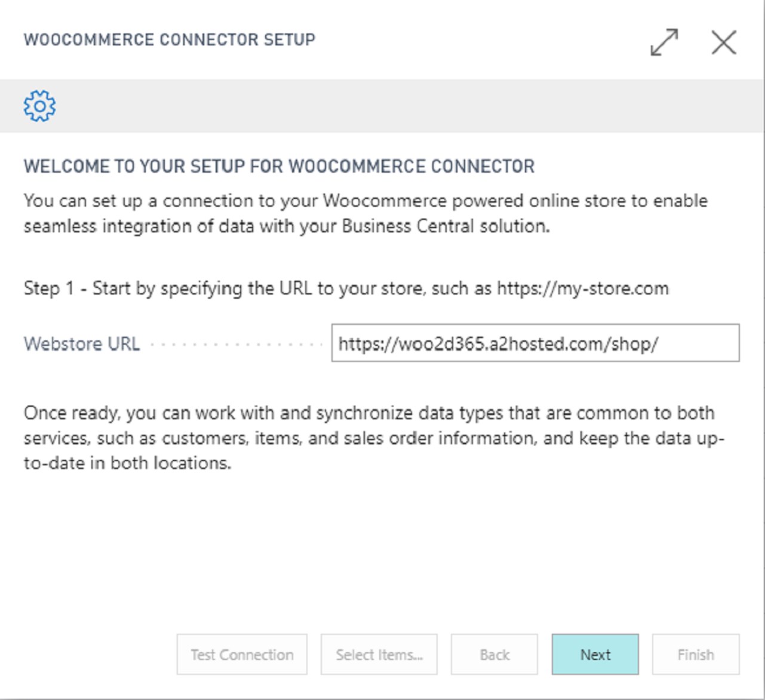Close the WooCommerce Connector Setup dialog
Viewport: 765px width, 700px height.
coord(723,42)
